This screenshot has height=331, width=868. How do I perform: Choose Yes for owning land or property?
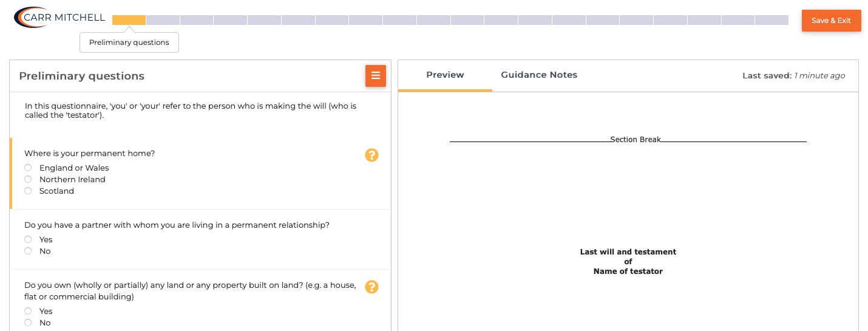click(x=28, y=311)
